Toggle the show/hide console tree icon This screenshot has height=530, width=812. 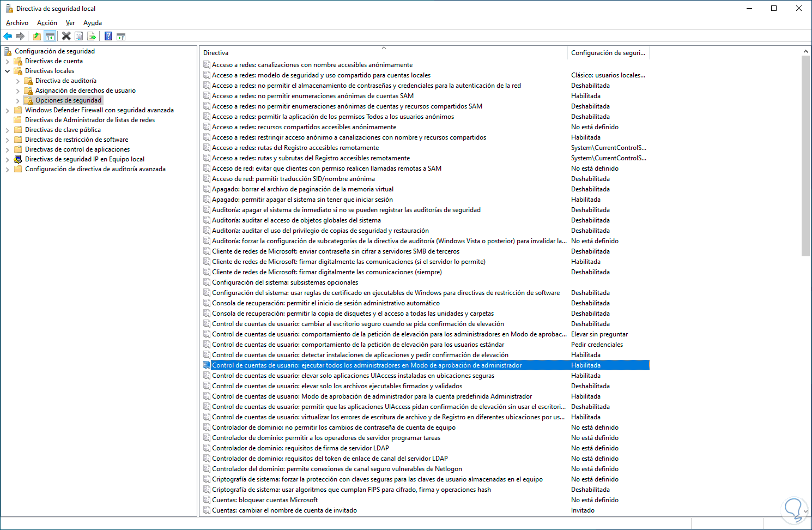point(50,37)
